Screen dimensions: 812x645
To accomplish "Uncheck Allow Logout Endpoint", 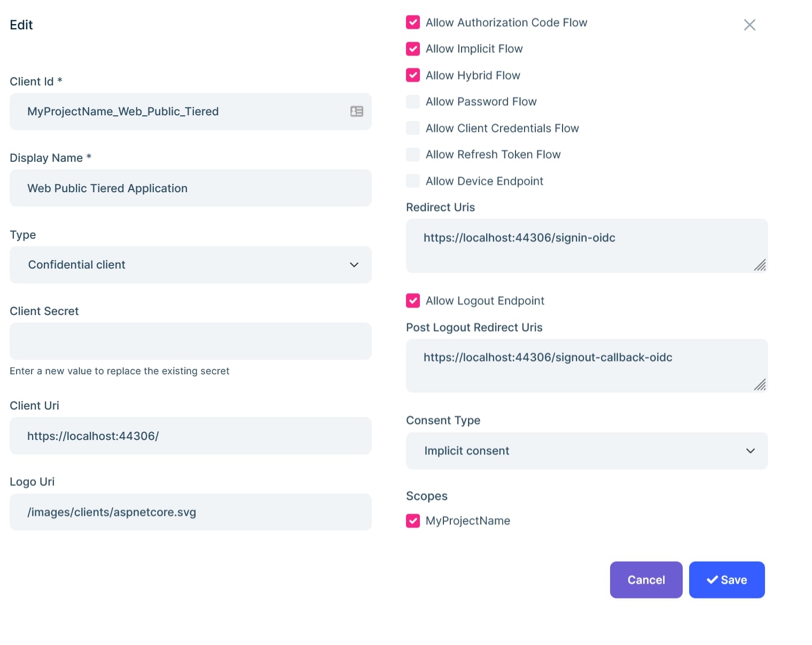I will [413, 301].
